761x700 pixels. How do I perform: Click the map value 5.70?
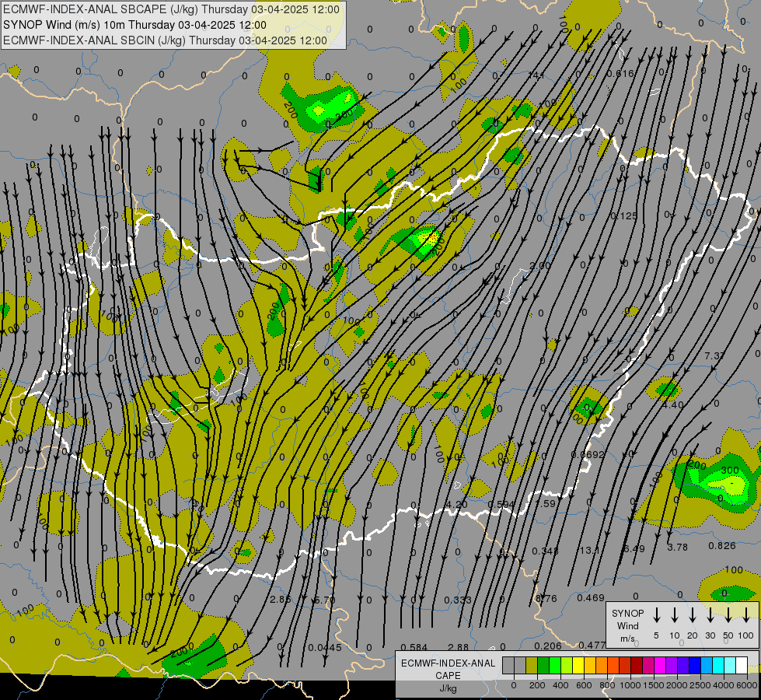[x=325, y=600]
